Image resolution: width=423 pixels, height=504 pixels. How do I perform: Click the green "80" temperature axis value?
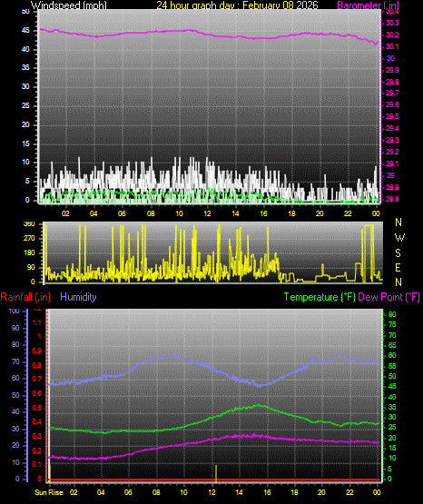click(392, 314)
